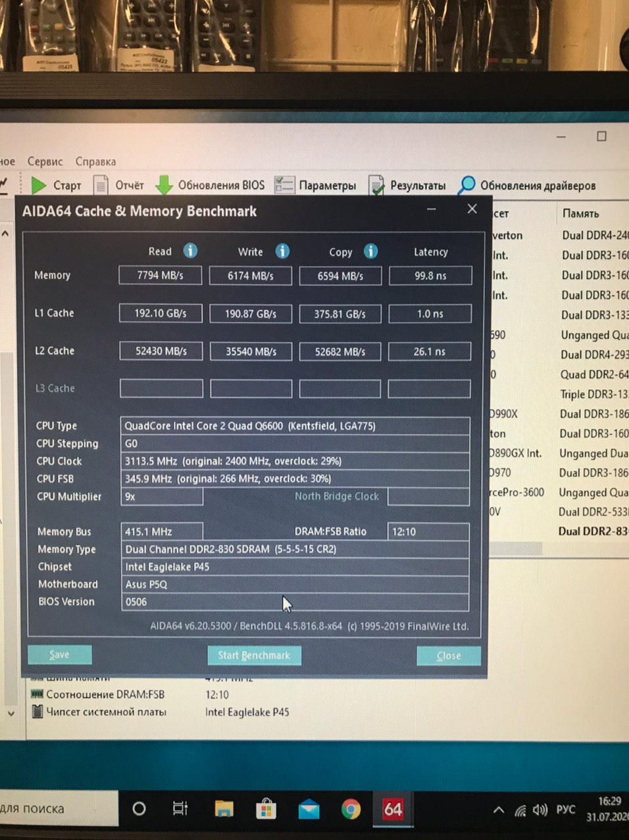The width and height of the screenshot is (629, 840).
Task: Click the Chipset Intel Eaglelake P45 value
Action: (x=295, y=567)
